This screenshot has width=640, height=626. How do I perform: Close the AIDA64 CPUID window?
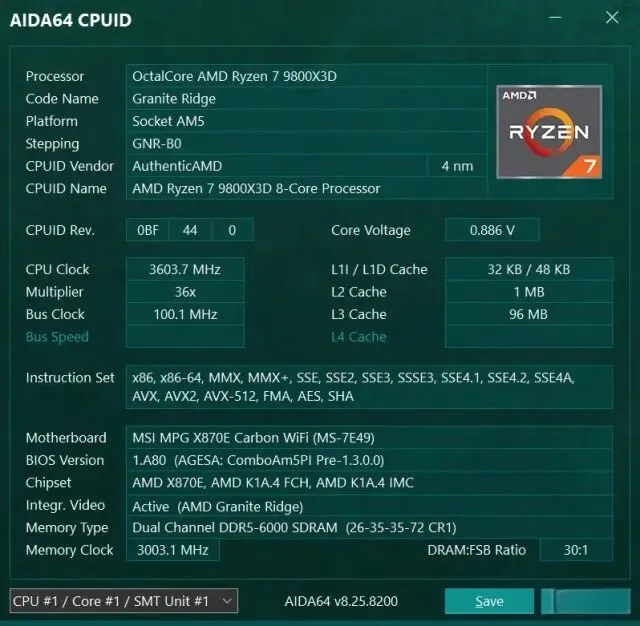tap(612, 18)
